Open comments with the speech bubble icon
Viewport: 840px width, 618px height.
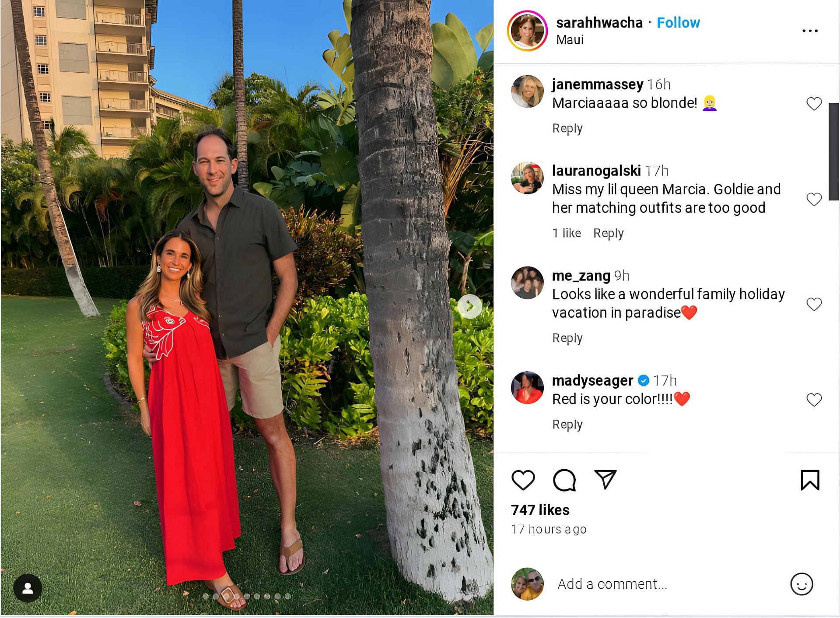pos(564,480)
